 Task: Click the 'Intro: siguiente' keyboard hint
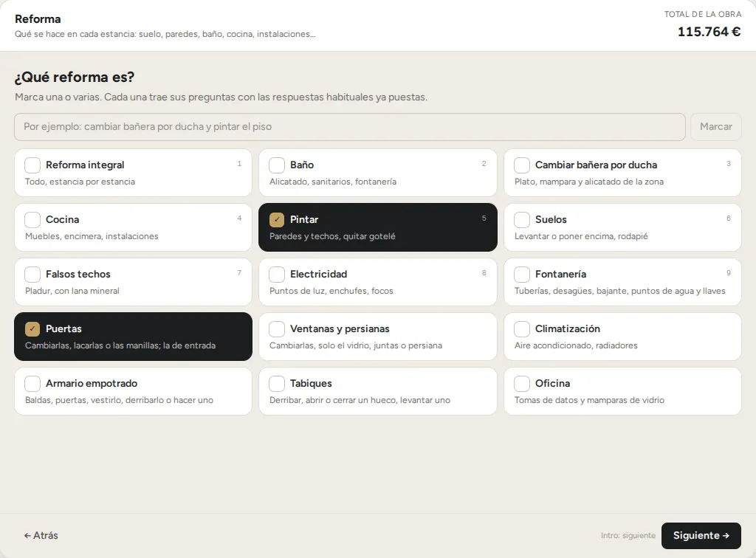coord(628,535)
